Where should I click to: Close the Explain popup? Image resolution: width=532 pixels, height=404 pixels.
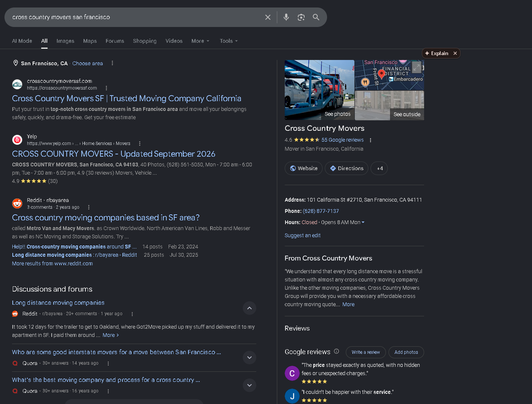455,53
